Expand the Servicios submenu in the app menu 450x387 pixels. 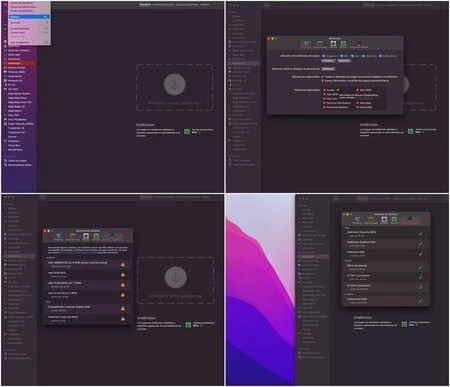pos(29,23)
